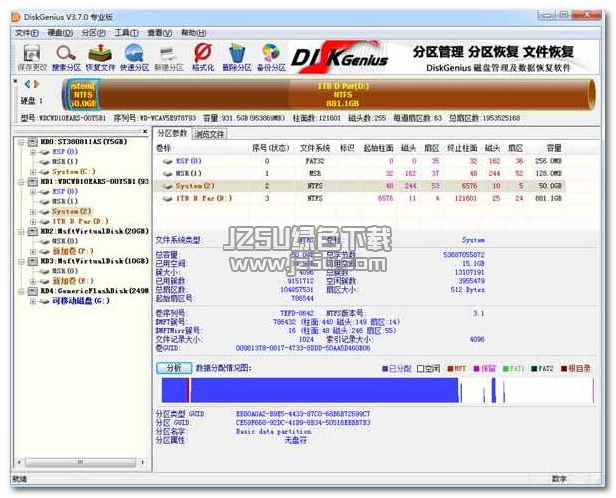
Task: Click the table row icon next to 1TB D Par(D:)
Action: point(168,199)
